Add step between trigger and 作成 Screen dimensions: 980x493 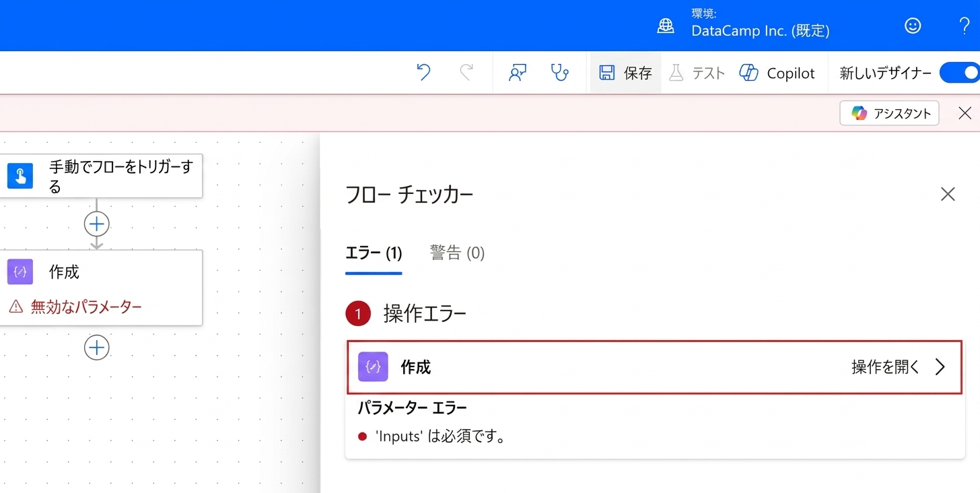coord(97,224)
